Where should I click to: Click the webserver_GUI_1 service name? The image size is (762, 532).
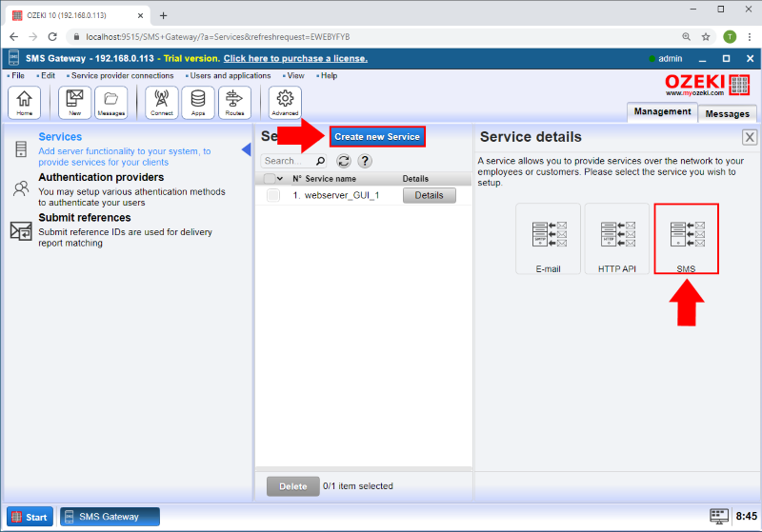[x=342, y=195]
